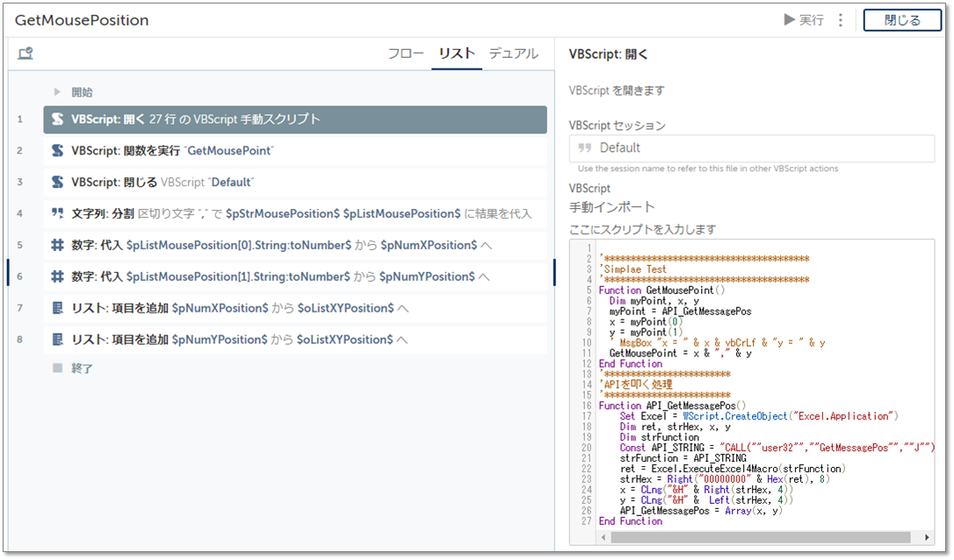Switch to the フロー view tab

[406, 54]
